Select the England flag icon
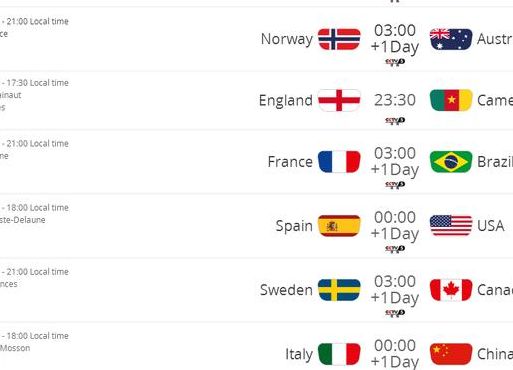The width and height of the screenshot is (513, 370). pos(339,100)
